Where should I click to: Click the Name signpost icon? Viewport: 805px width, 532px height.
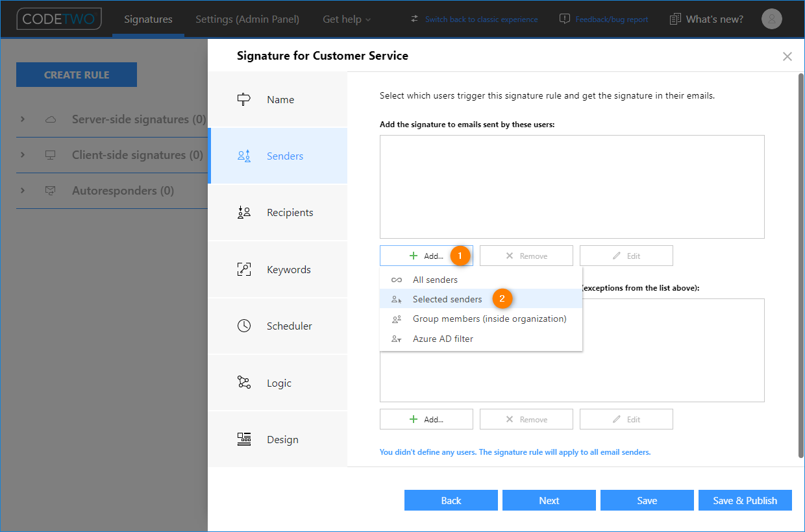click(x=244, y=99)
